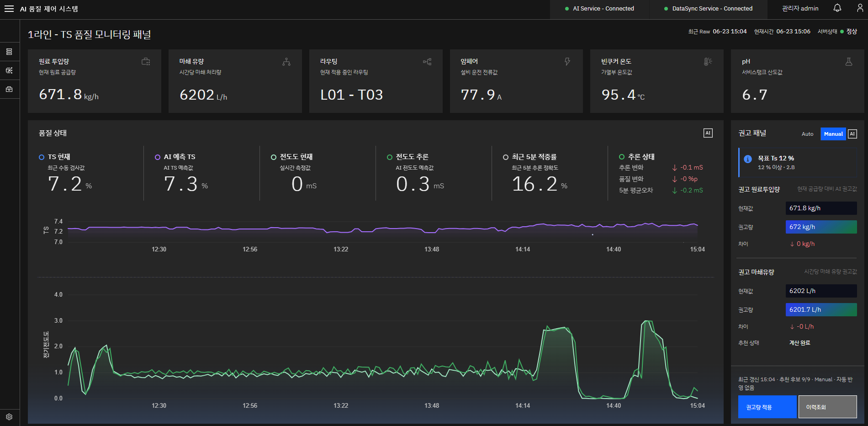Toggle the 전도도 추론 series marker

pos(390,157)
